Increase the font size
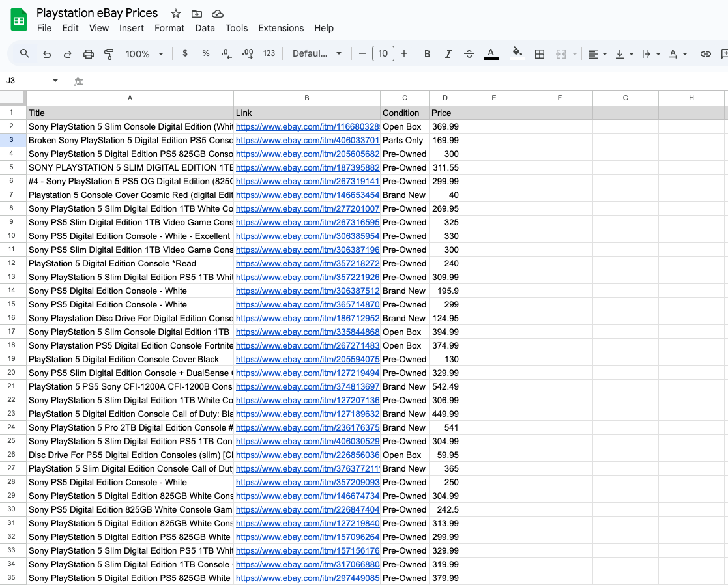Image resolution: width=728 pixels, height=585 pixels. 404,53
